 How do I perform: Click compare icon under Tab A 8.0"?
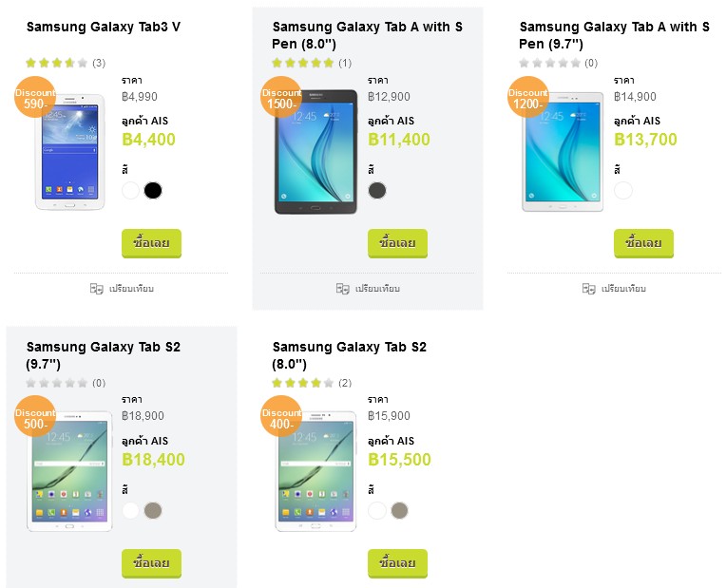(x=343, y=288)
